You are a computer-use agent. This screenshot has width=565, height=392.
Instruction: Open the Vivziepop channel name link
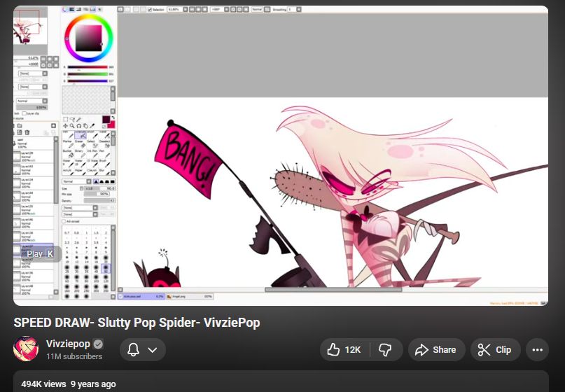(x=68, y=344)
